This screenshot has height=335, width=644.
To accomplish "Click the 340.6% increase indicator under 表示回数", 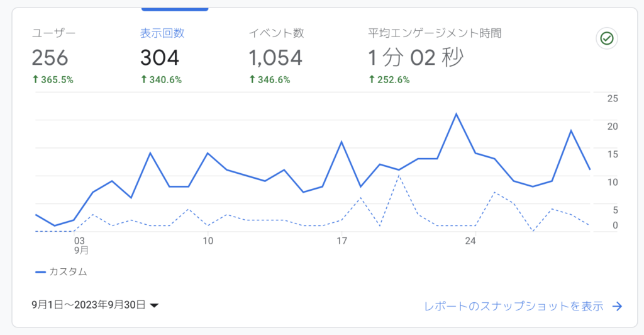I will (x=161, y=80).
